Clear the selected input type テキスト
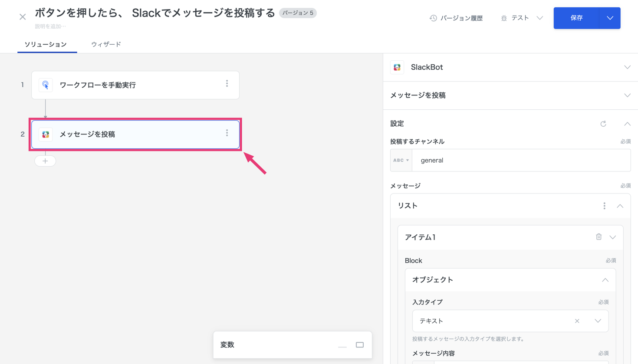 [x=577, y=321]
